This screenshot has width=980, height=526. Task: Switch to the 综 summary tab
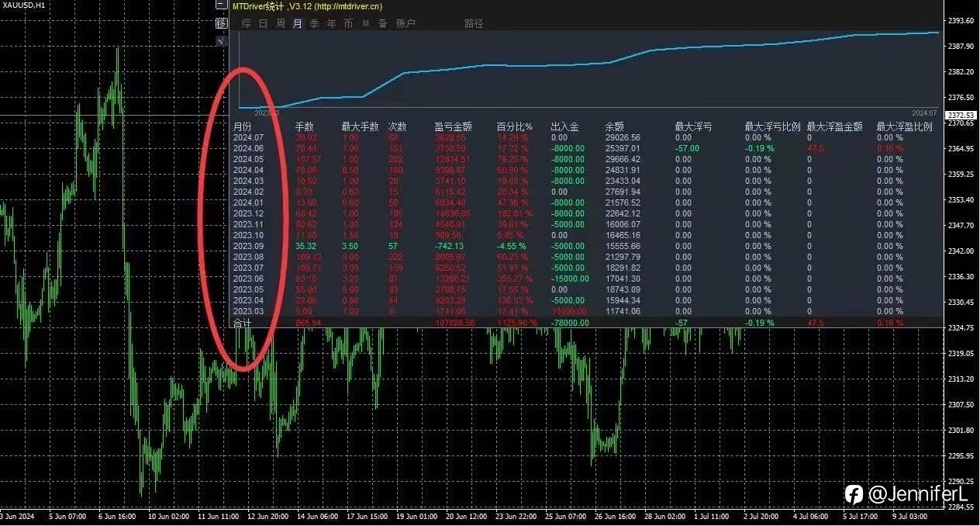[246, 23]
